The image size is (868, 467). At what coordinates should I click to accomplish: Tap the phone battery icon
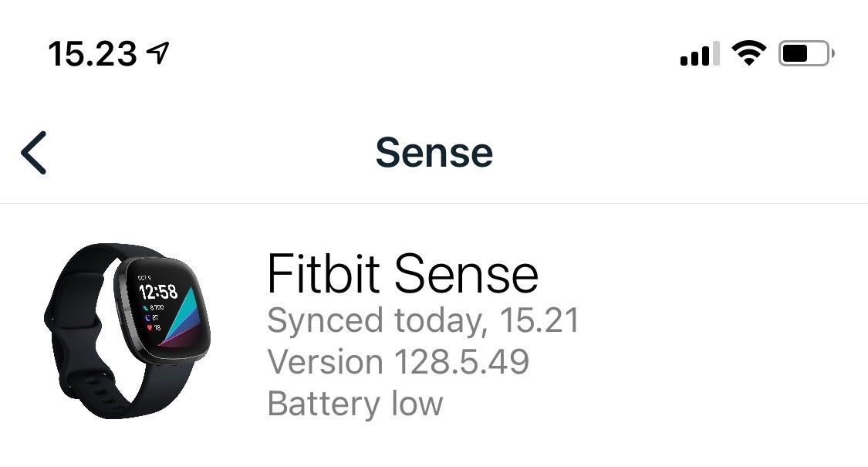pos(806,54)
